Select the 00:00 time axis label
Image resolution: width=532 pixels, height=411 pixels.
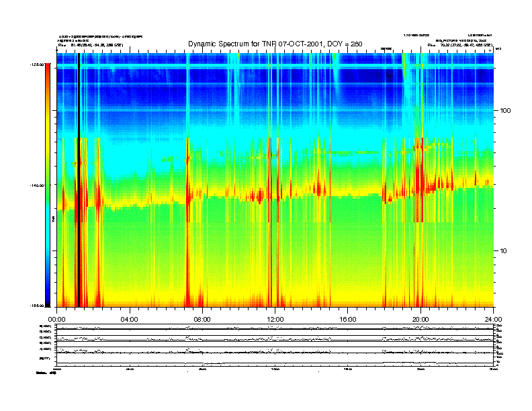[56, 320]
